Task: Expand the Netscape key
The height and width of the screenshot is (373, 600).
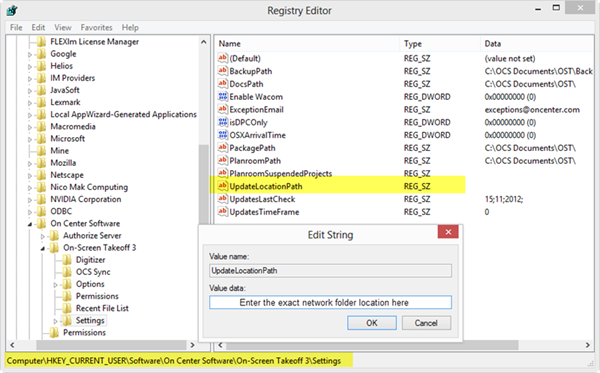Action: tap(29, 176)
